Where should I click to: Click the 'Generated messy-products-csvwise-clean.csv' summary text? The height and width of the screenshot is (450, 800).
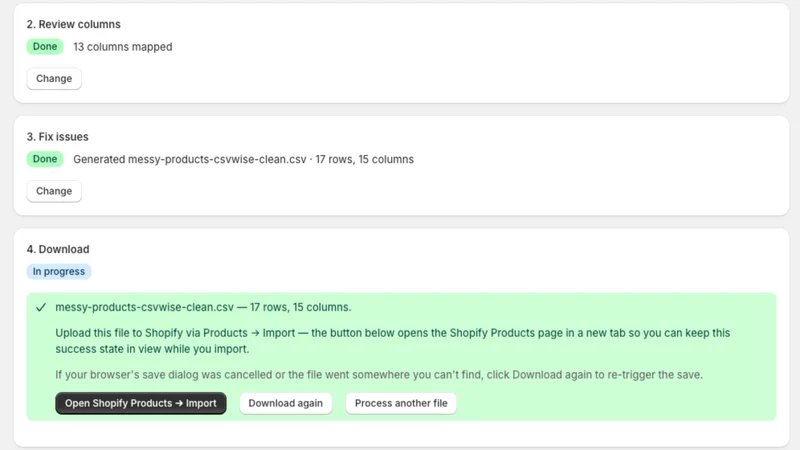(x=190, y=159)
